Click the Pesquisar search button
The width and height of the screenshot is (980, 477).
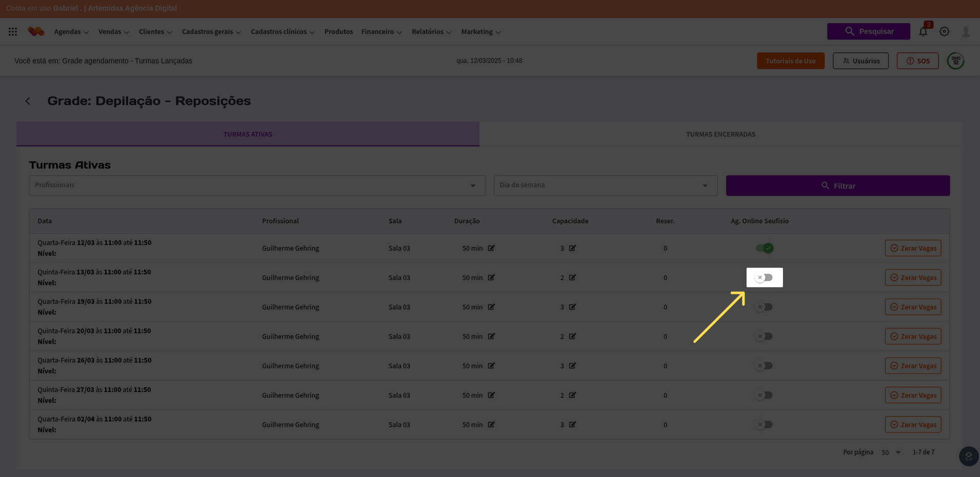pyautogui.click(x=869, y=31)
